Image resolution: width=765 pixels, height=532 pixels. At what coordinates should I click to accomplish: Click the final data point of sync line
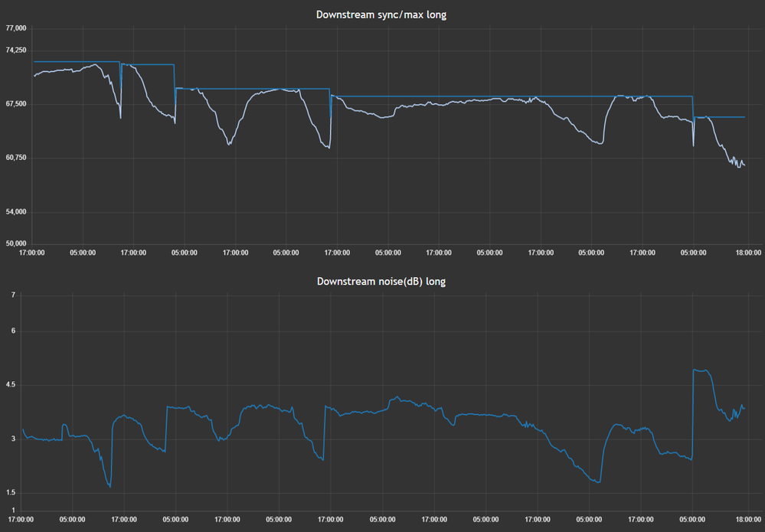[x=744, y=166]
